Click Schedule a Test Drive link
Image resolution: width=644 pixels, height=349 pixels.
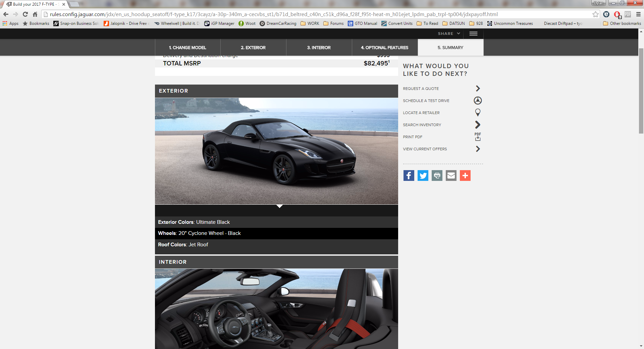426,101
